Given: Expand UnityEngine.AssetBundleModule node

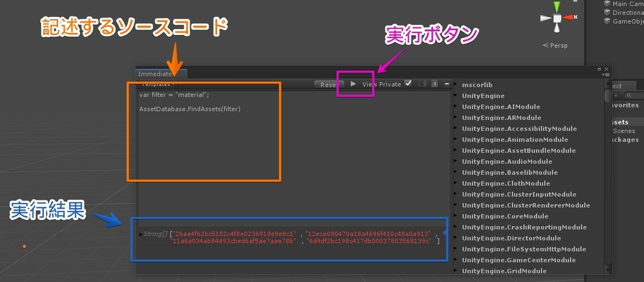Looking at the screenshot, I should (455, 151).
